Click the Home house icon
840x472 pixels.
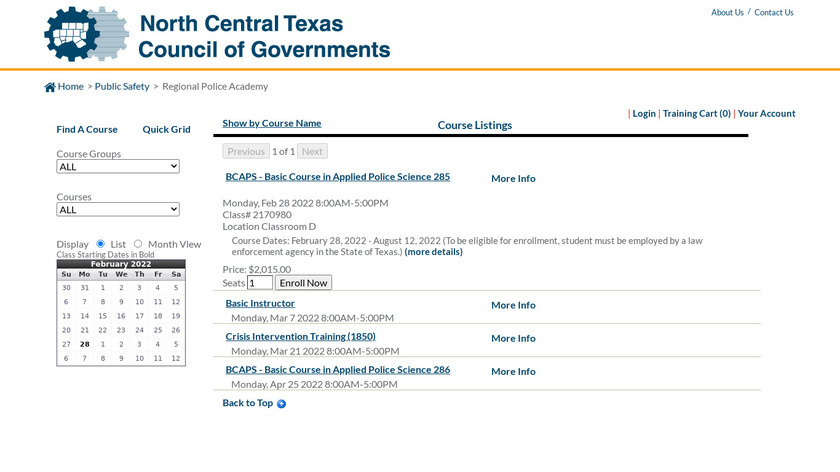(50, 87)
